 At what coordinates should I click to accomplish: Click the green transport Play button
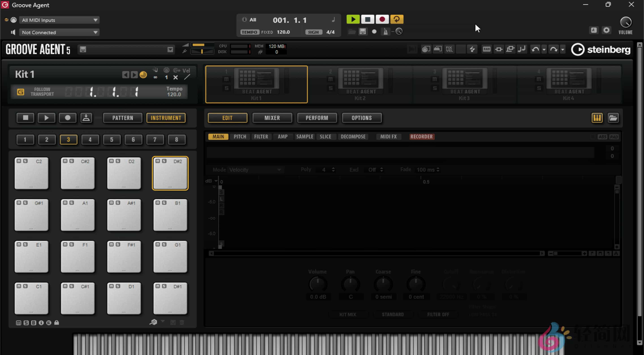pos(353,19)
